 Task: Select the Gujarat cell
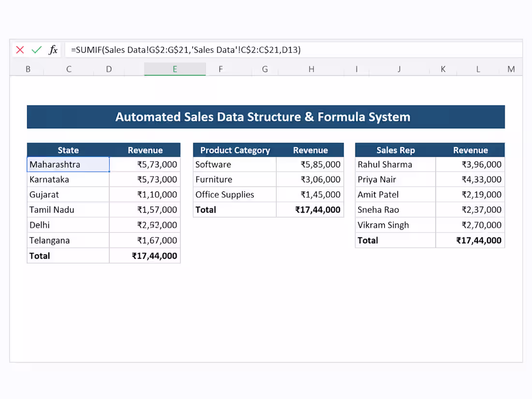point(68,194)
